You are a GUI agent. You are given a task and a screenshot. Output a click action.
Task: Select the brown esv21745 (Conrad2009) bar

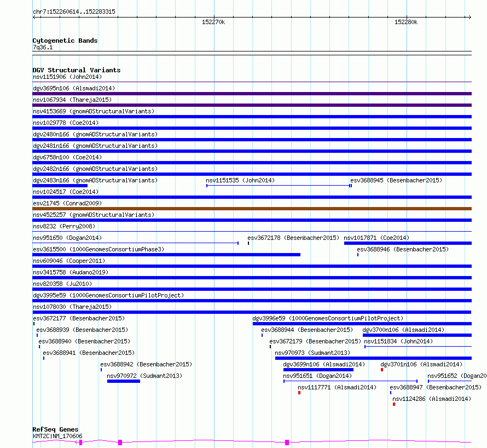252,209
